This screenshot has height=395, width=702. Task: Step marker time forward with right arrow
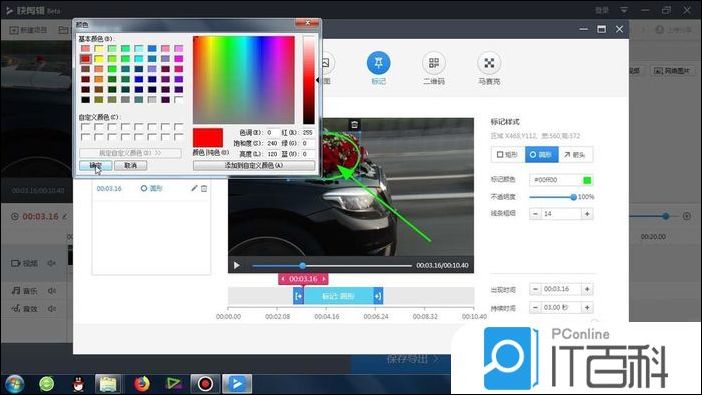pyautogui.click(x=324, y=279)
